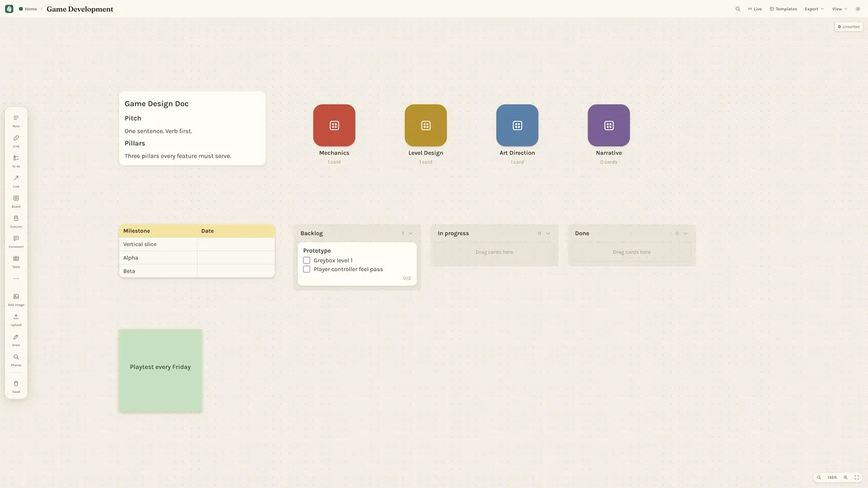Click the Game Development board title
Image resolution: width=868 pixels, height=488 pixels.
pos(80,9)
